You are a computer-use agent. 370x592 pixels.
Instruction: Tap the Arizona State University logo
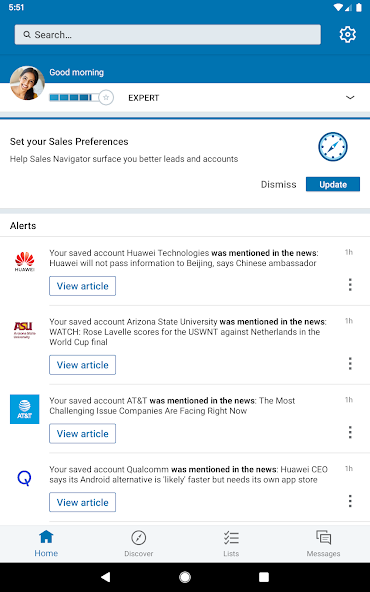[25, 330]
